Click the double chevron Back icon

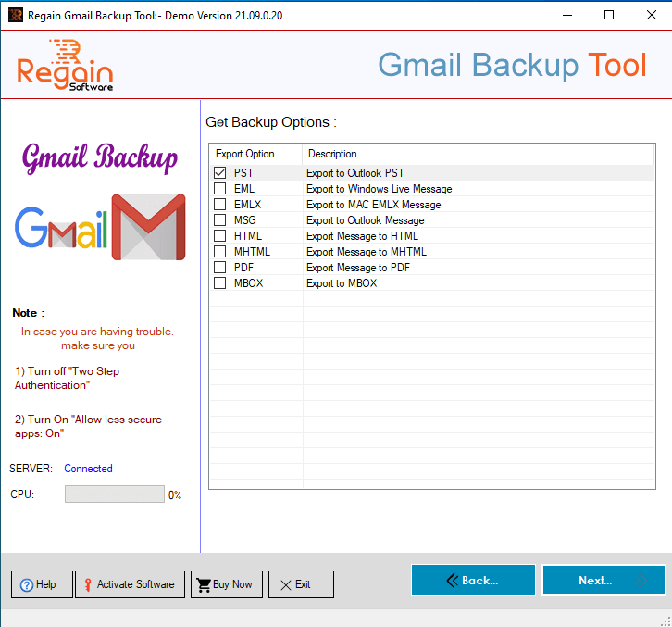(452, 581)
